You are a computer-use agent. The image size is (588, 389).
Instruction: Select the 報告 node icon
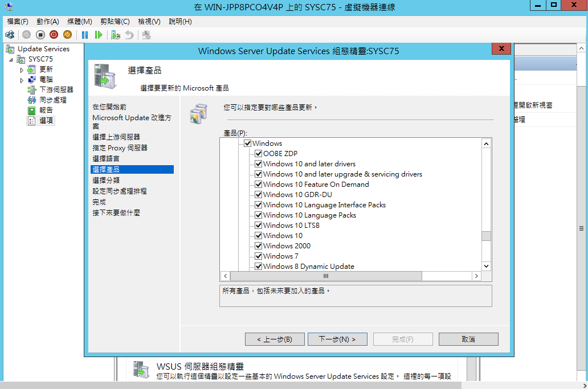click(x=32, y=110)
